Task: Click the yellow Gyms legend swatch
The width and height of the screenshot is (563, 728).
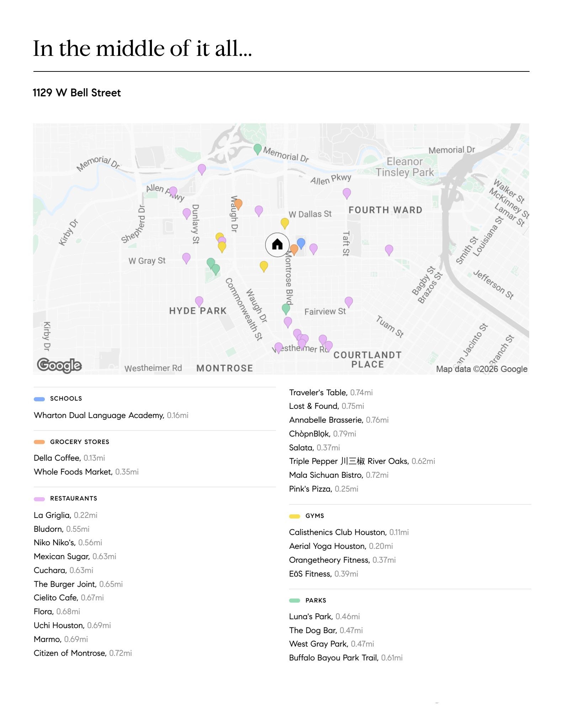Action: (x=294, y=516)
